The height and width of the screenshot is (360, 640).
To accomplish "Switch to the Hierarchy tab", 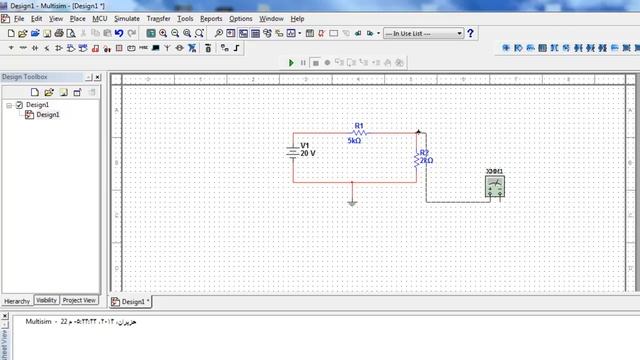I will (x=17, y=301).
